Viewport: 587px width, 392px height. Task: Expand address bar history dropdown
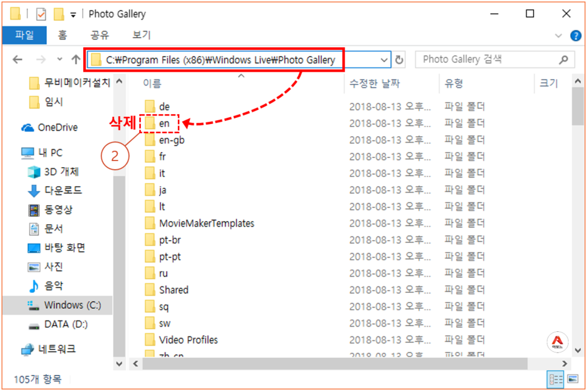(x=384, y=60)
